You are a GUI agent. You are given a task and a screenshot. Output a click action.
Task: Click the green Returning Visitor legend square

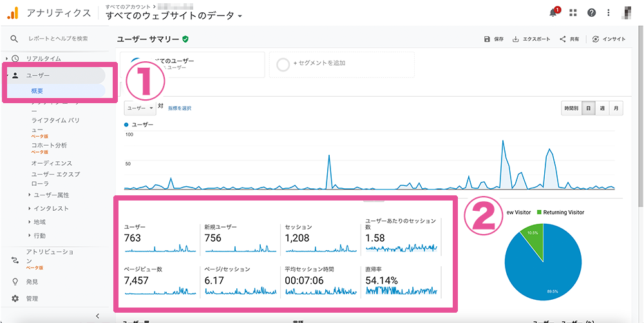pyautogui.click(x=539, y=213)
